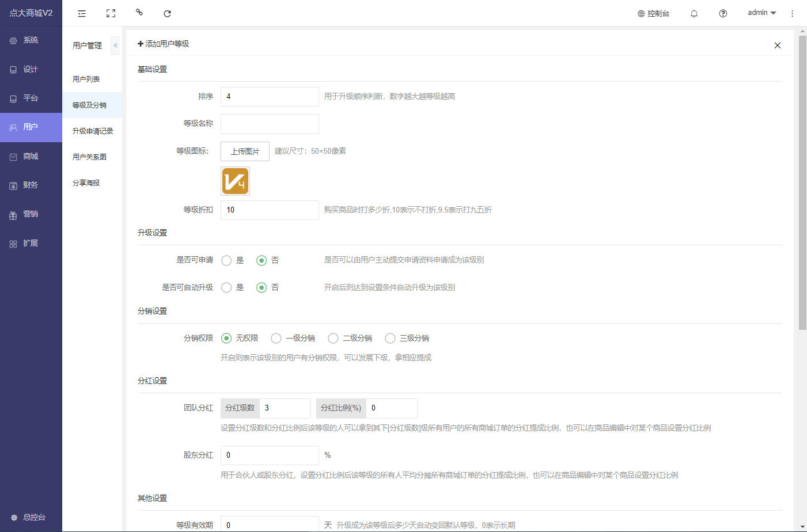Viewport: 807px width, 532px height.
Task: Select 是 for 是否可申请
Action: coord(227,260)
